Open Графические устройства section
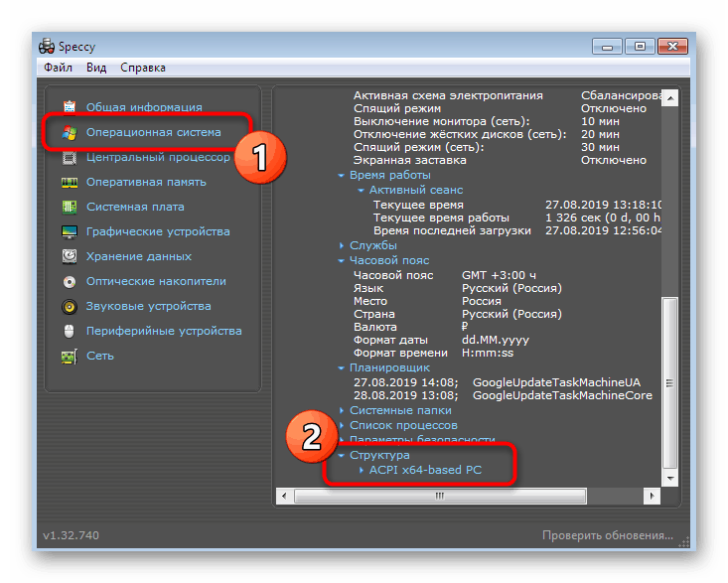The width and height of the screenshot is (728, 583). coord(158,231)
